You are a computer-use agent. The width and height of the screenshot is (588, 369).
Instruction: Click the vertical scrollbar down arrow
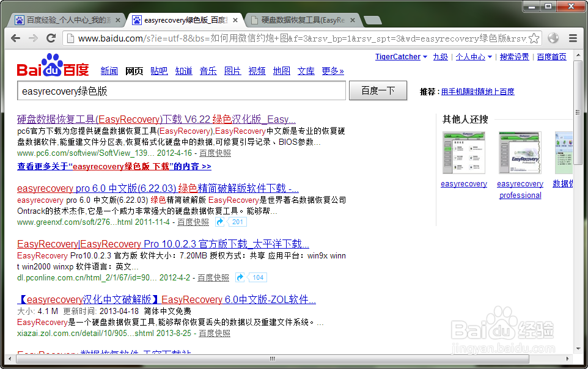578,349
